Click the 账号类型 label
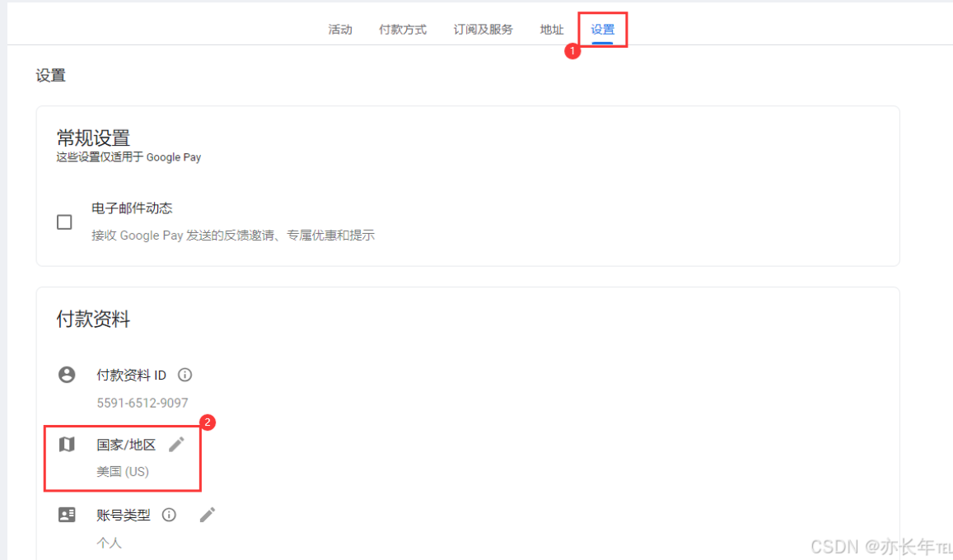The image size is (953, 560). click(124, 515)
